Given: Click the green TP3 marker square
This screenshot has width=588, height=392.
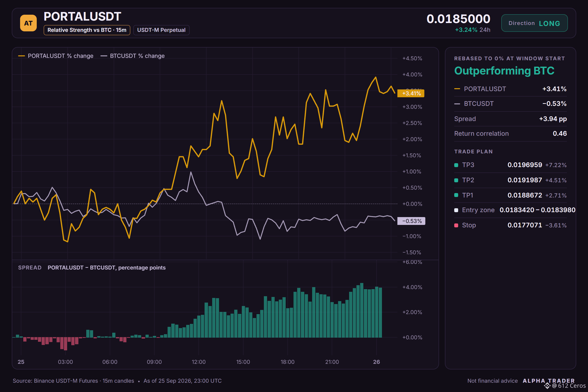Looking at the screenshot, I should point(456,165).
